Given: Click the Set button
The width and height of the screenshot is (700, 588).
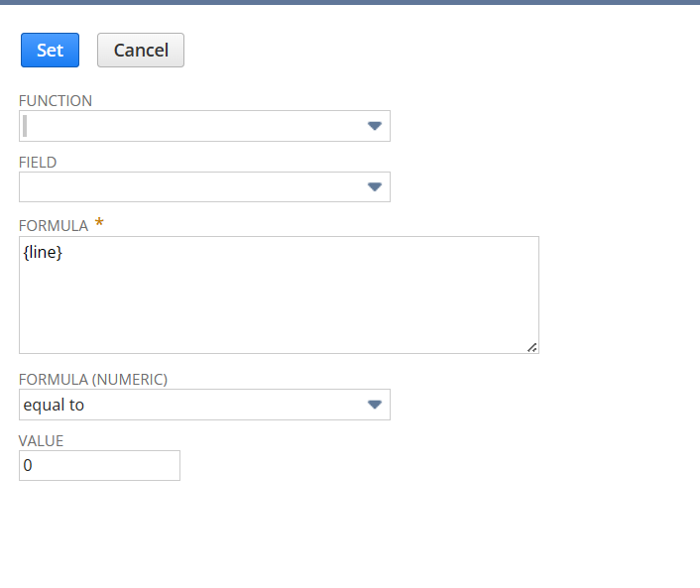Looking at the screenshot, I should (x=50, y=51).
